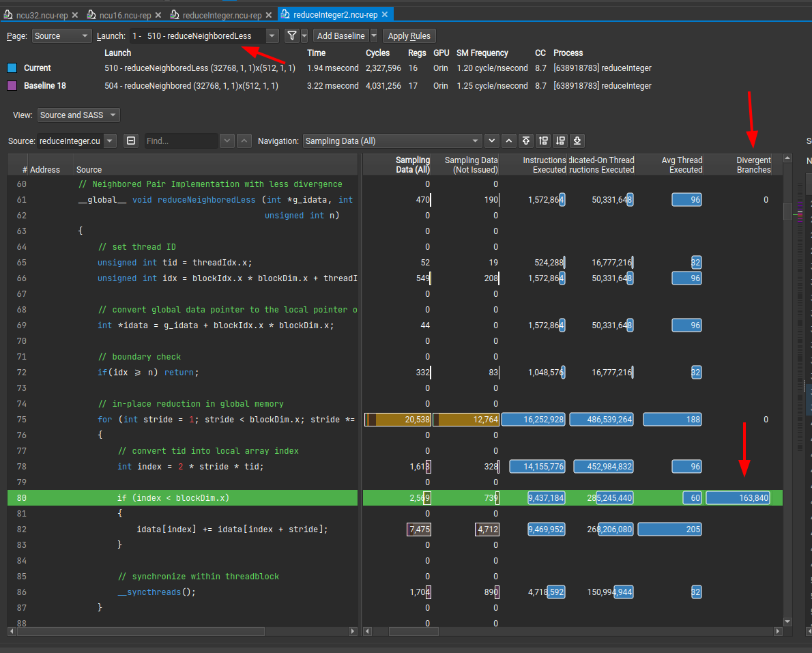The width and height of the screenshot is (812, 653).
Task: Close the reduceInteger2.ncu-rep tab
Action: (x=385, y=14)
